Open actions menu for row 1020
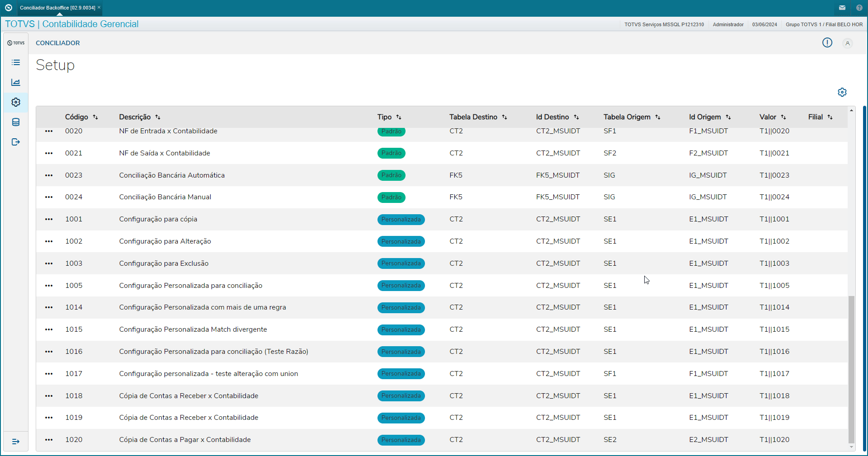This screenshot has height=456, width=868. [49, 440]
